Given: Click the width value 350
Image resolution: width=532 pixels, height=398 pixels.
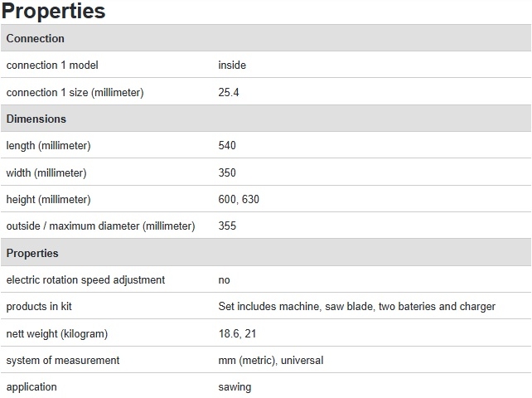Looking at the screenshot, I should coord(227,172).
